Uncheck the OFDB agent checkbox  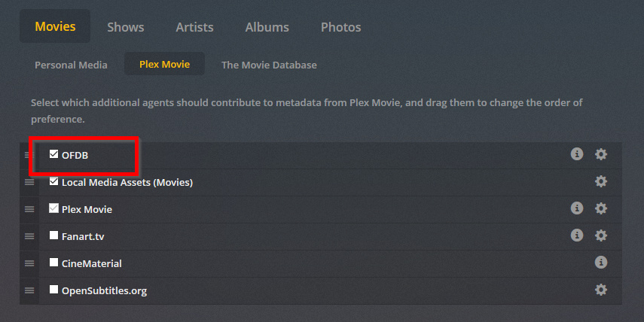[x=53, y=154]
